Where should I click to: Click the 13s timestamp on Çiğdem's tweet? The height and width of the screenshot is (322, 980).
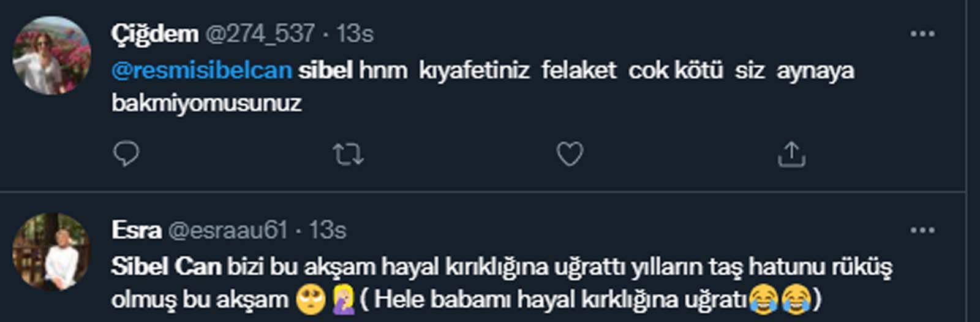click(355, 34)
